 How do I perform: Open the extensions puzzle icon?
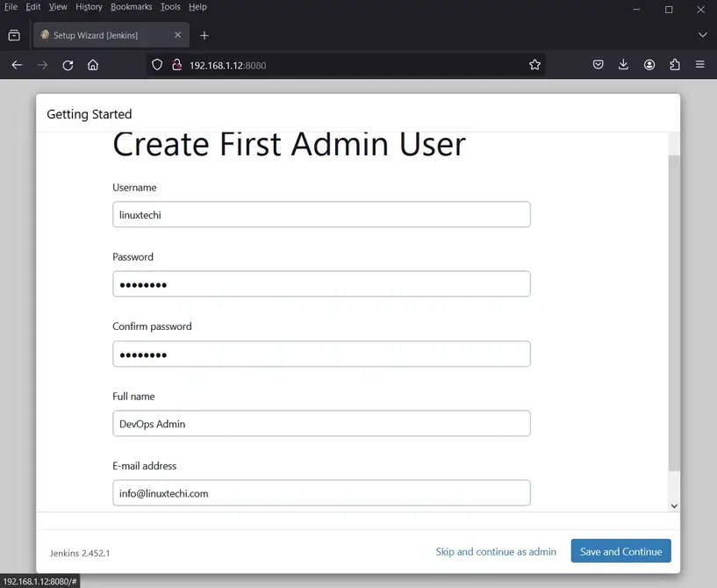click(675, 65)
